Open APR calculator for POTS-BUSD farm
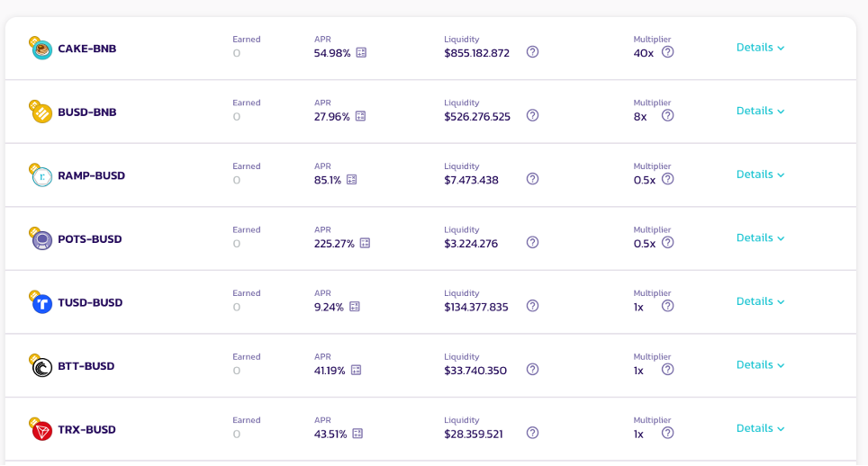Image resolution: width=868 pixels, height=466 pixels. tap(365, 243)
